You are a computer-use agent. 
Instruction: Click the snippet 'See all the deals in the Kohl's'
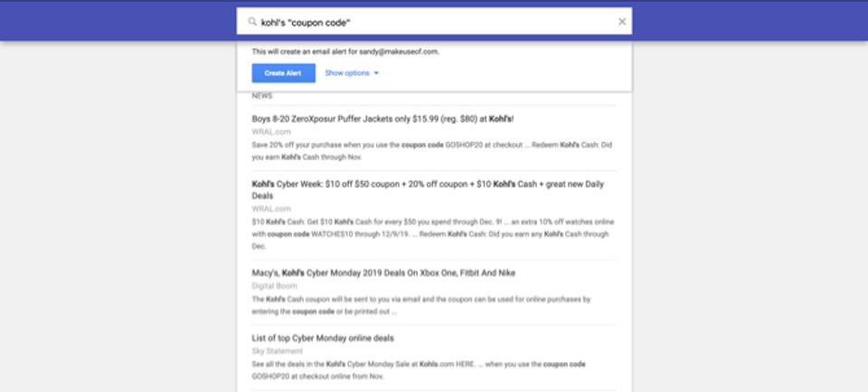pyautogui.click(x=419, y=370)
